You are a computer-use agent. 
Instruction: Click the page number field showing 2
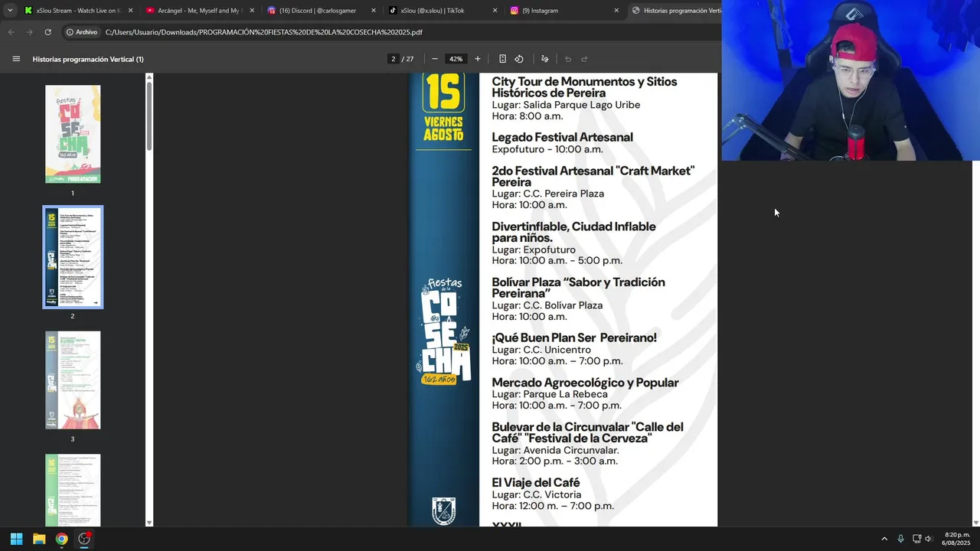394,59
